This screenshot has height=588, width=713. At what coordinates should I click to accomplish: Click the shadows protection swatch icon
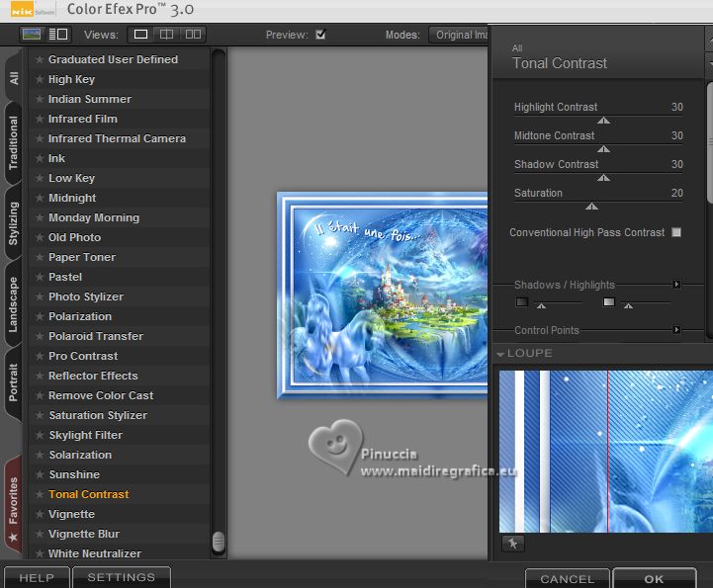(522, 302)
